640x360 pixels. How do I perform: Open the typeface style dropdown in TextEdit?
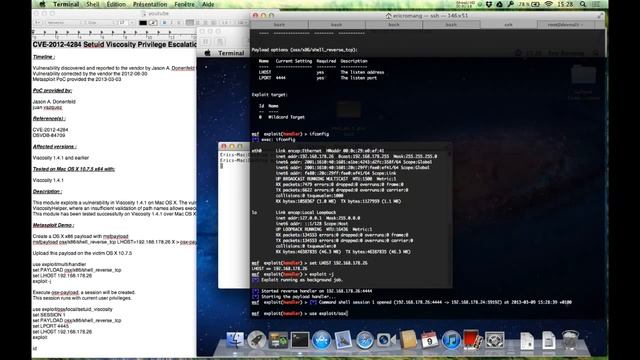click(101, 23)
